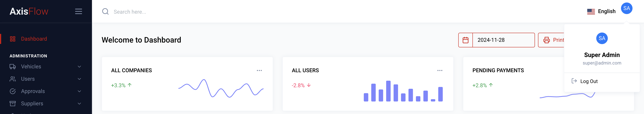The width and height of the screenshot is (644, 114).
Task: Click the Approvals checkmark icon
Action: [x=13, y=91]
